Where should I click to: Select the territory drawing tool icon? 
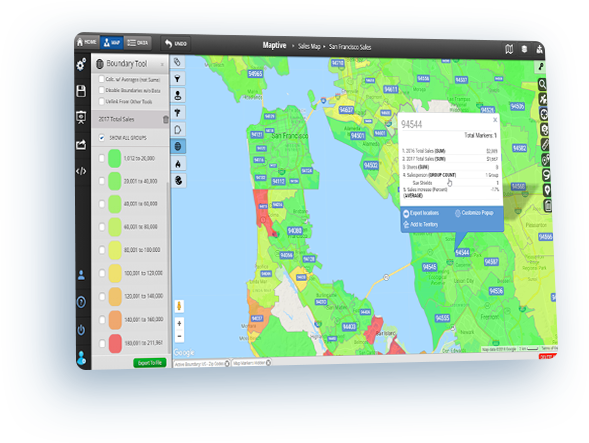[178, 130]
